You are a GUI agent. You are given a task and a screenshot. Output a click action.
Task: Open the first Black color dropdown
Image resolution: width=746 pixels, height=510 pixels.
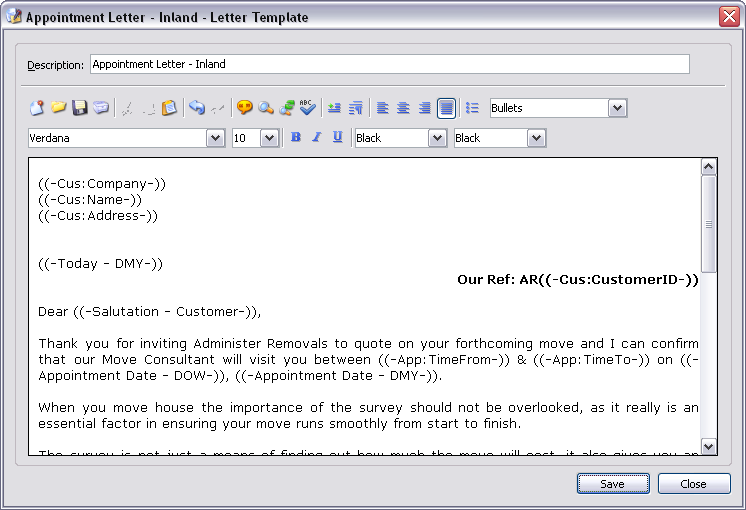(437, 138)
